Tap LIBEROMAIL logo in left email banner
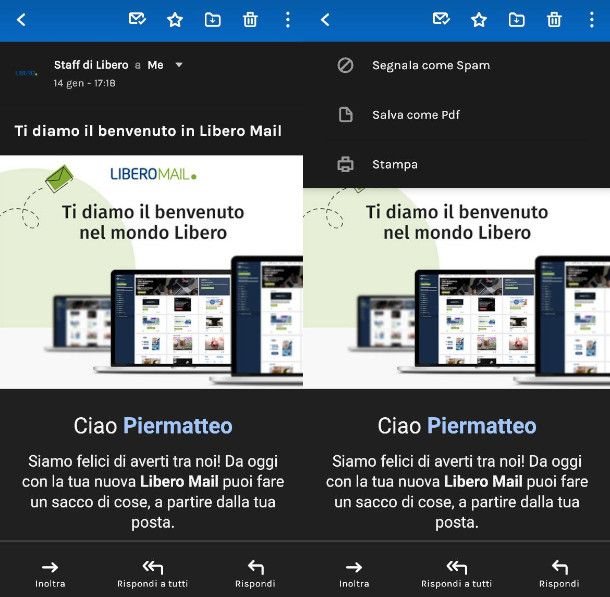Screen dimensions: 610x597 (x=154, y=174)
